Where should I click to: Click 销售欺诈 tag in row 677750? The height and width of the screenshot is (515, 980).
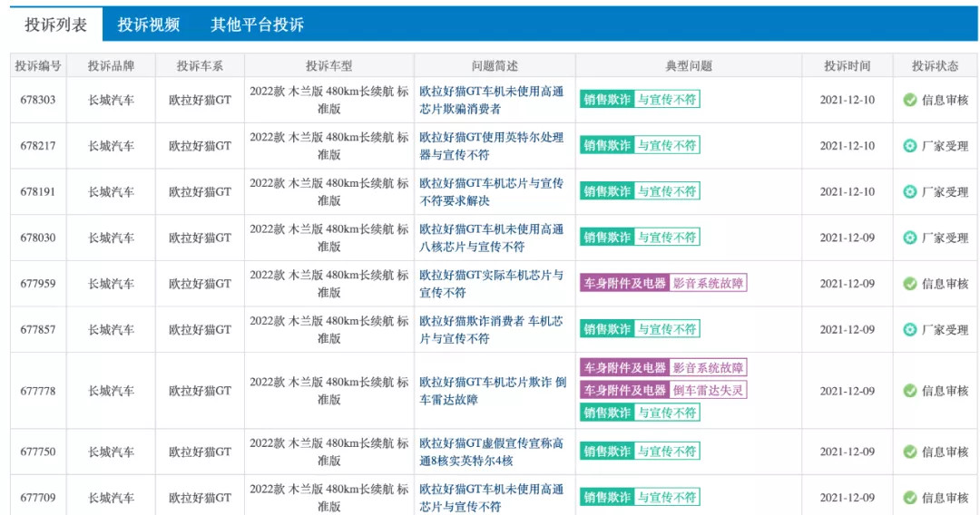click(607, 451)
